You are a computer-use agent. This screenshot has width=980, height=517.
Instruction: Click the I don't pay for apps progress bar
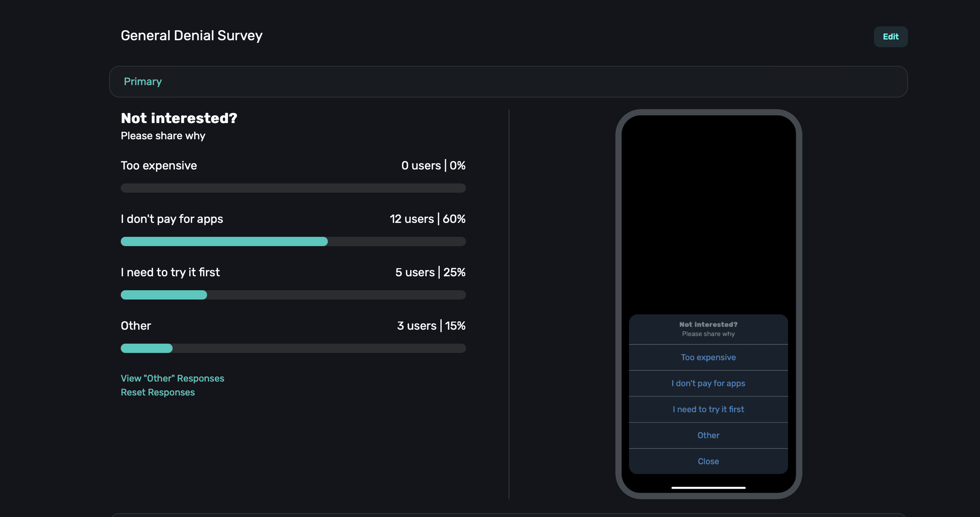click(x=293, y=241)
